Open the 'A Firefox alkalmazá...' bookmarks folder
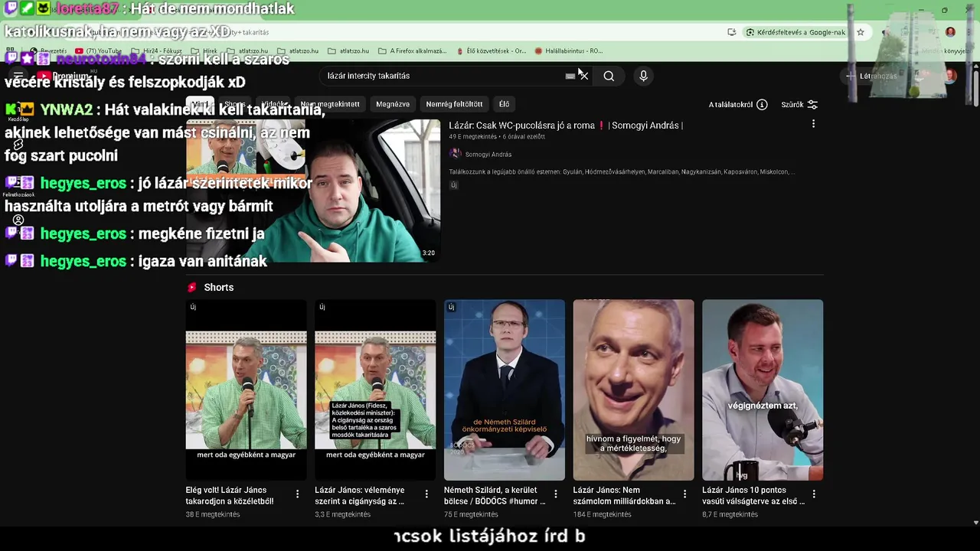This screenshot has height=551, width=980. coord(412,51)
